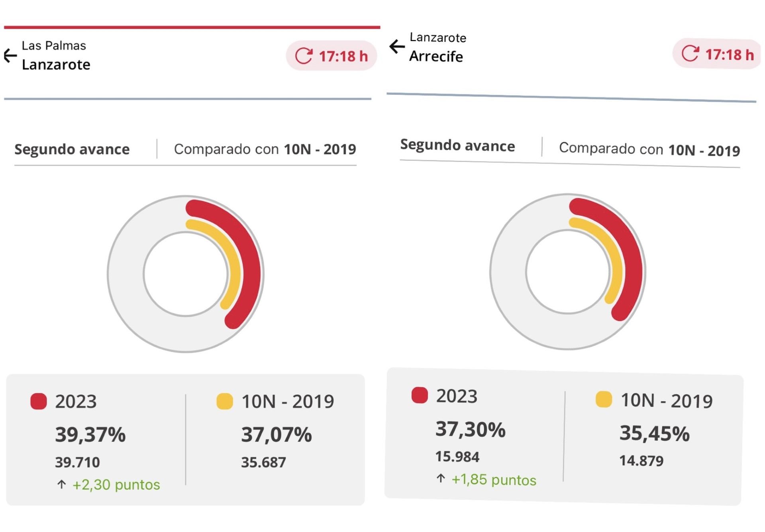
Task: Click green up arrow next to +2,30 puntos
Action: click(61, 485)
